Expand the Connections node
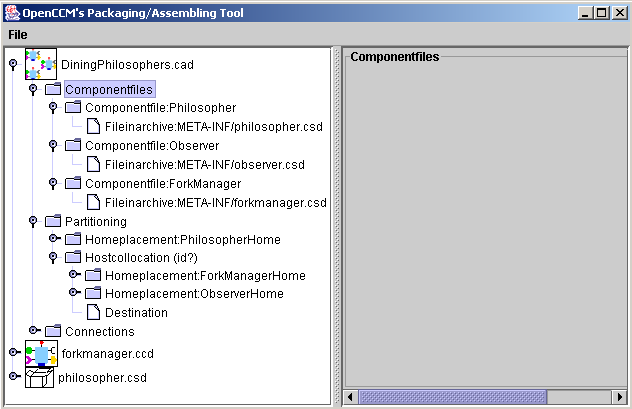This screenshot has width=632, height=409. 35,330
